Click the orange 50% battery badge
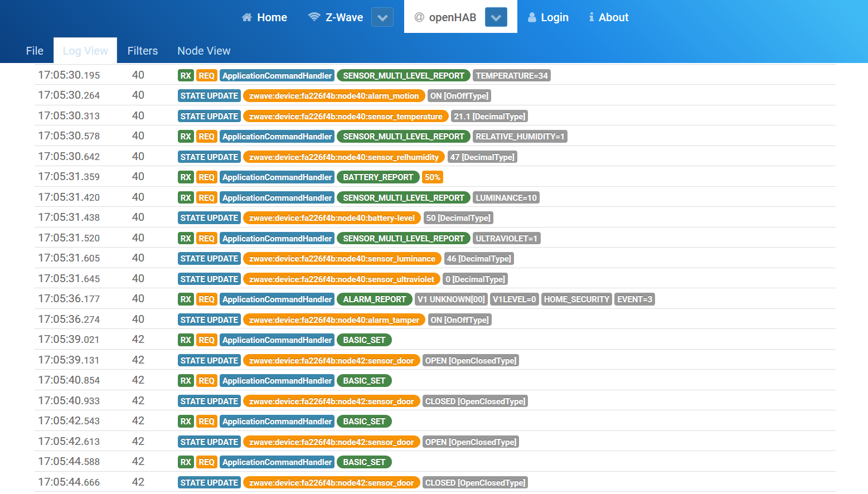The image size is (868, 494). point(432,177)
